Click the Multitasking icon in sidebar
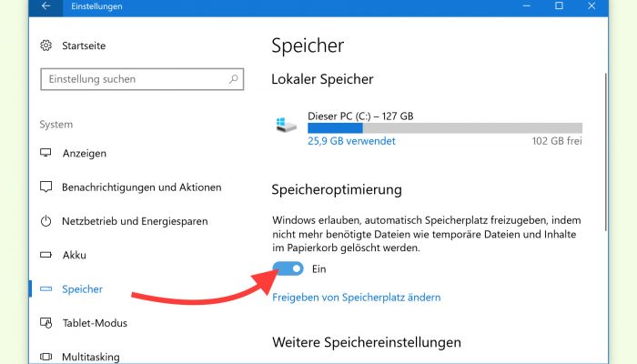 [45, 357]
